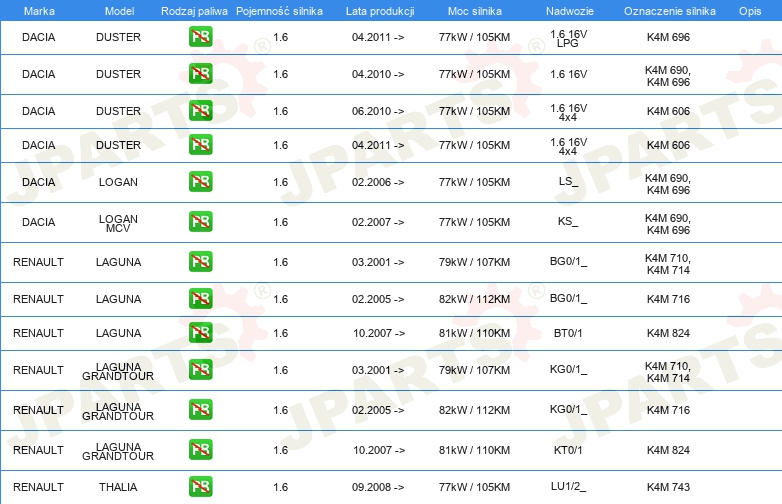This screenshot has height=504, width=782.
Task: Select '77kW / 105KM' in the Thalia row
Action: (474, 487)
